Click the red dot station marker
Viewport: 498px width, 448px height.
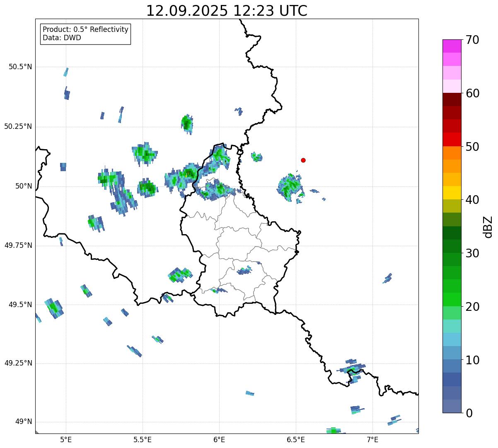303,160
